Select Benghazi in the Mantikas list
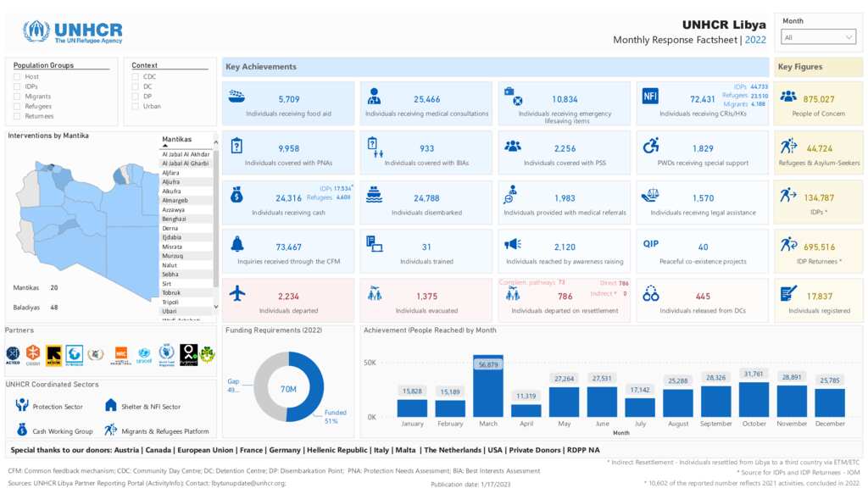The image size is (868, 494). click(186, 219)
